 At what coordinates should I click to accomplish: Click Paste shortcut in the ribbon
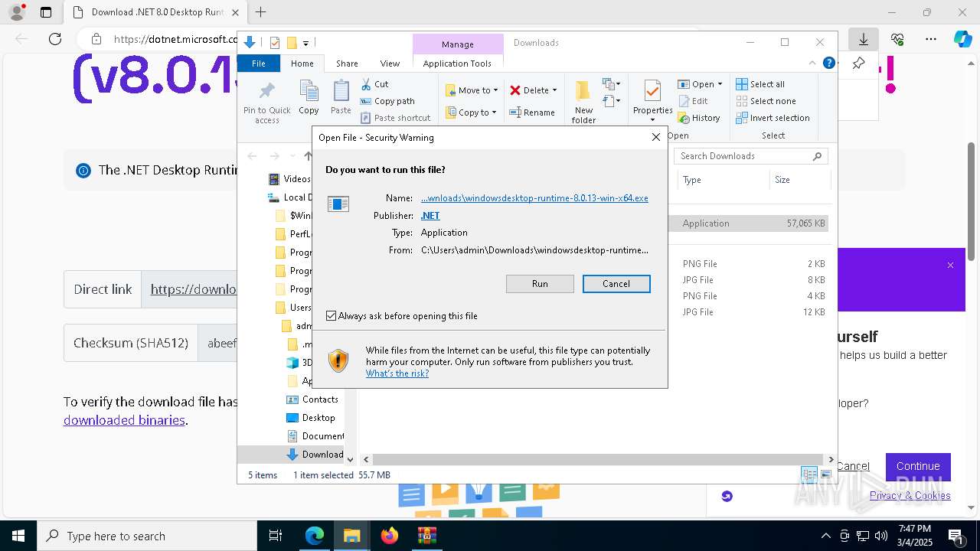pyautogui.click(x=395, y=118)
